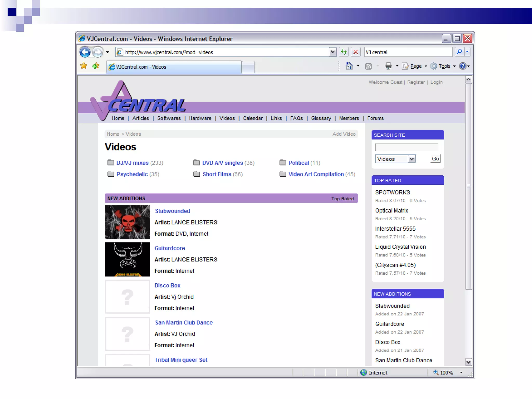Click the Home page icon in toolbar
The width and height of the screenshot is (532, 399).
click(x=349, y=66)
